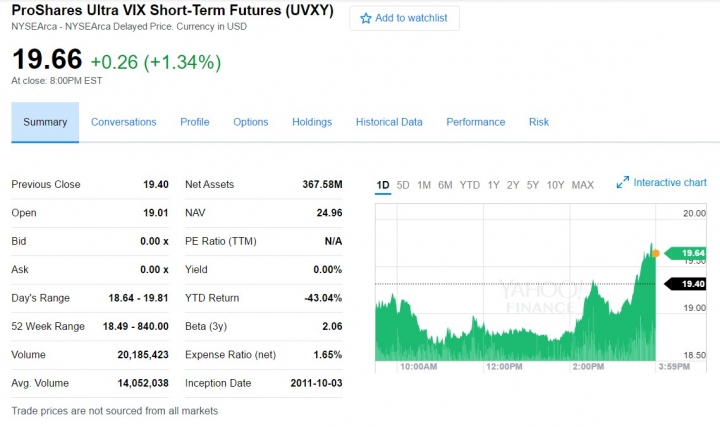Viewport: 720px width, 427px height.
Task: Click the expand arrows icon for Interactive chart
Action: coord(623,182)
